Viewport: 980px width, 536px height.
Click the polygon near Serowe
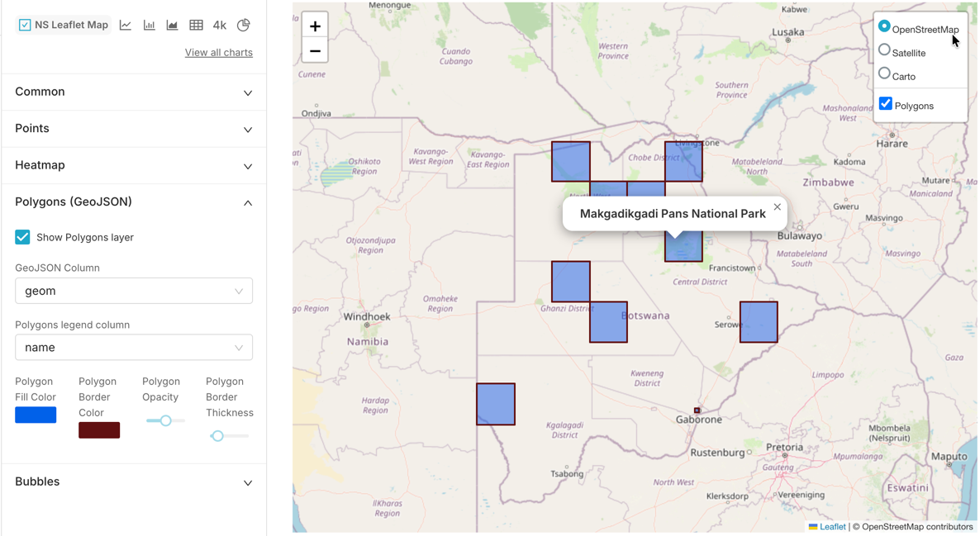[759, 322]
